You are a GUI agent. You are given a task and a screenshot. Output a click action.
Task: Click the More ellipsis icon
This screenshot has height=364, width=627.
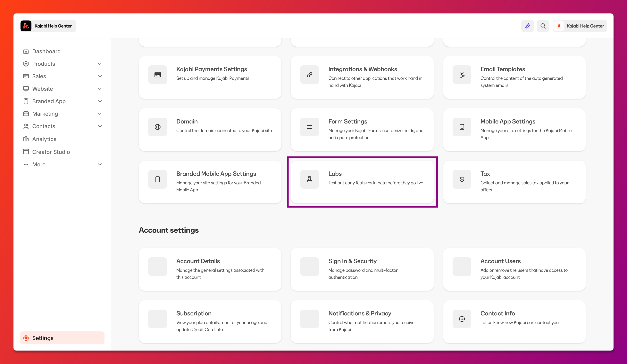pos(26,164)
